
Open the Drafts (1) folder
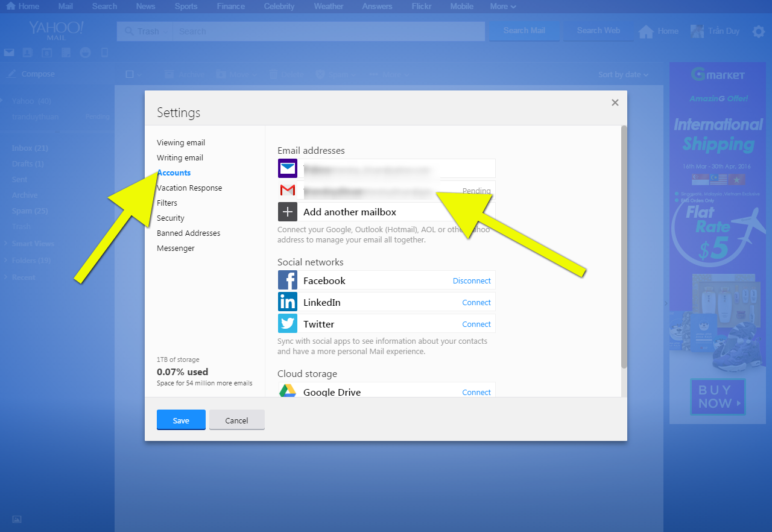[28, 164]
